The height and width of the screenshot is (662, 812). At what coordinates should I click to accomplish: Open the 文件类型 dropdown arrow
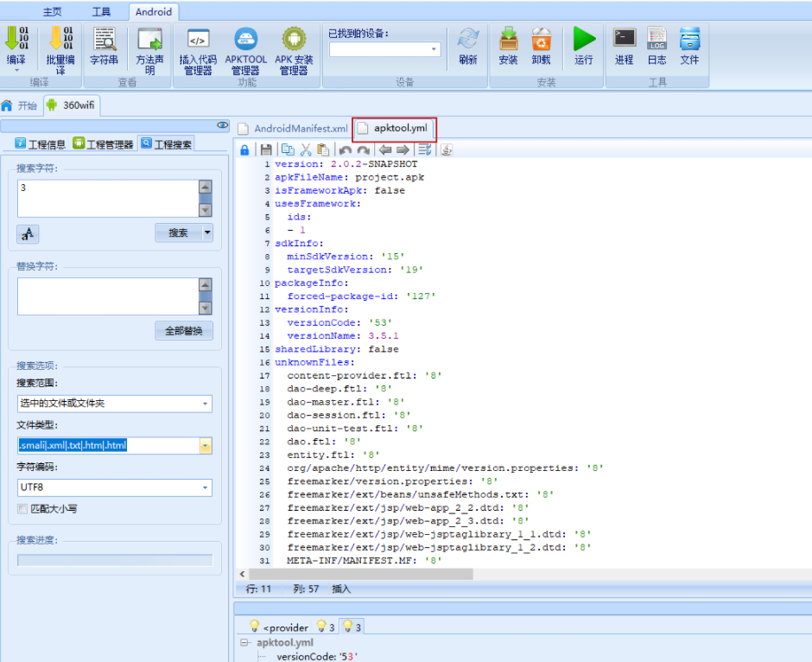click(x=206, y=446)
